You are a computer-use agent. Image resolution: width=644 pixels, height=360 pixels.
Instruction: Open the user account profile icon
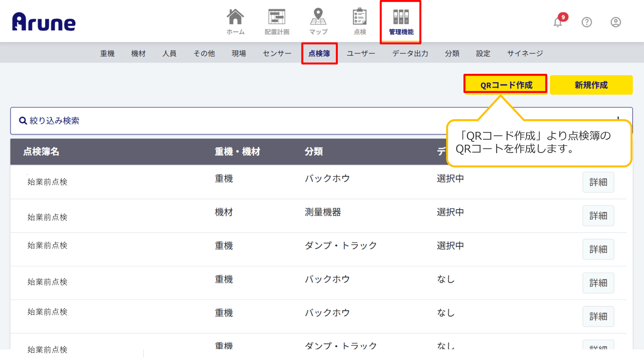[616, 22]
